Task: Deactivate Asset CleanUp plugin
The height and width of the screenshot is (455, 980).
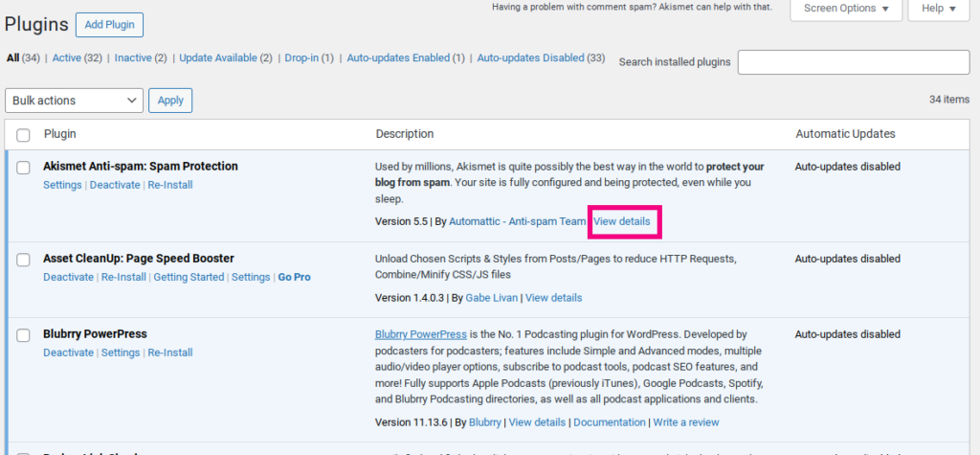Action: (x=68, y=277)
